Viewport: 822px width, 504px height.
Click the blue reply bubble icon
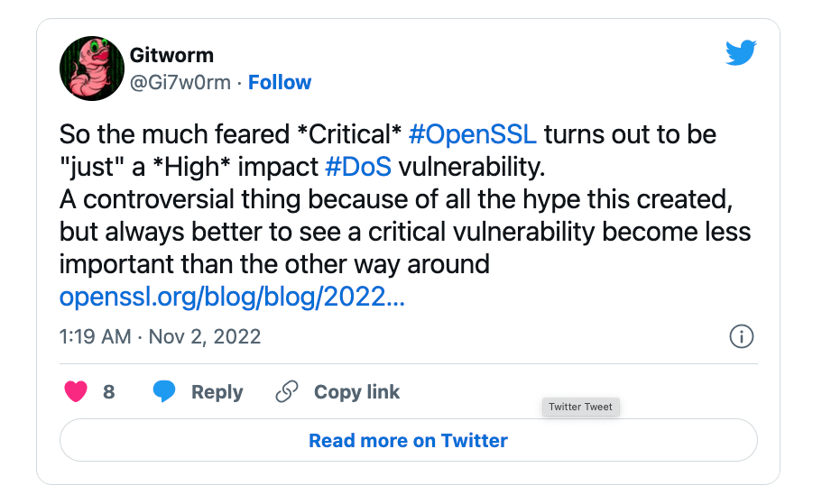[164, 392]
